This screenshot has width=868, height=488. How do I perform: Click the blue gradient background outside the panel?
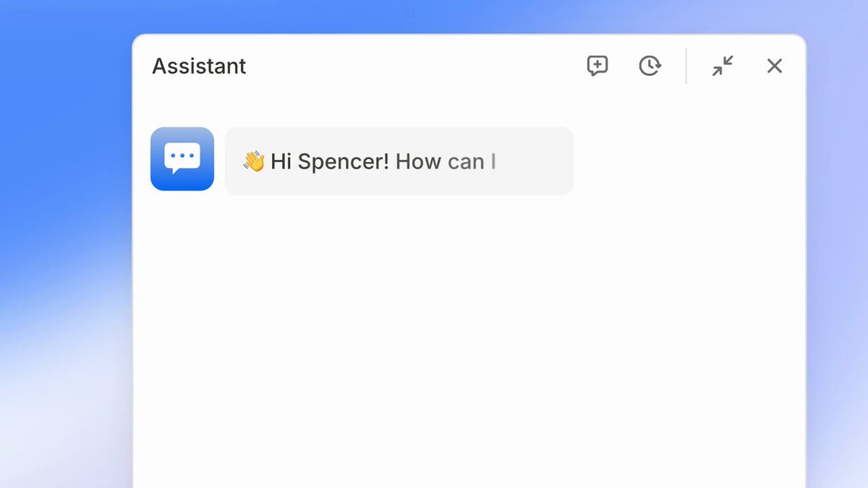pos(65,217)
